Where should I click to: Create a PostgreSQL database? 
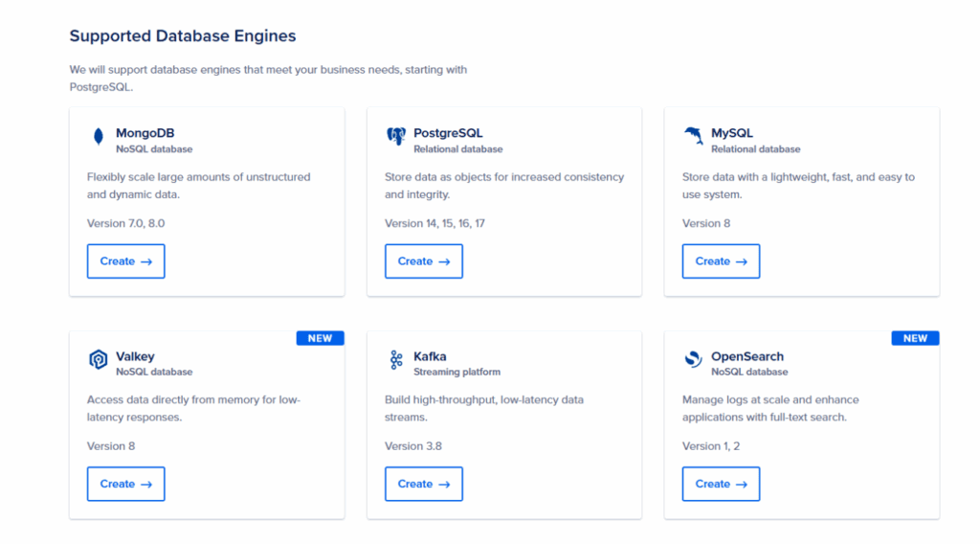point(424,261)
